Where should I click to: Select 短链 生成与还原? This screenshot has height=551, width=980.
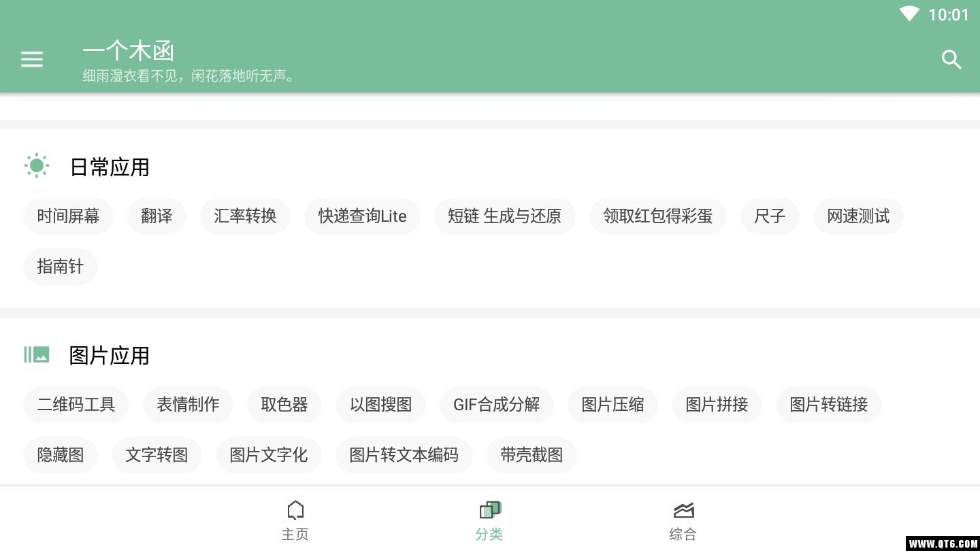(505, 216)
